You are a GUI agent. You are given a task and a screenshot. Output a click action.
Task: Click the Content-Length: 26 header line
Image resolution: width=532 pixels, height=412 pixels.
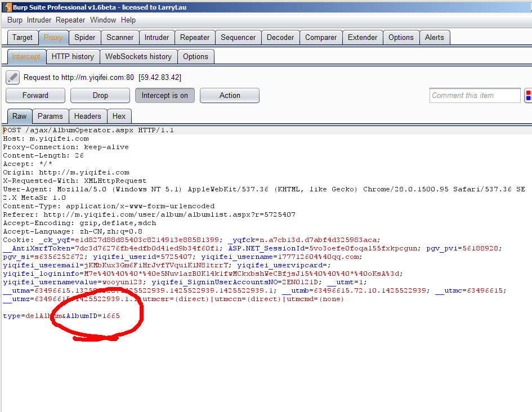(43, 156)
